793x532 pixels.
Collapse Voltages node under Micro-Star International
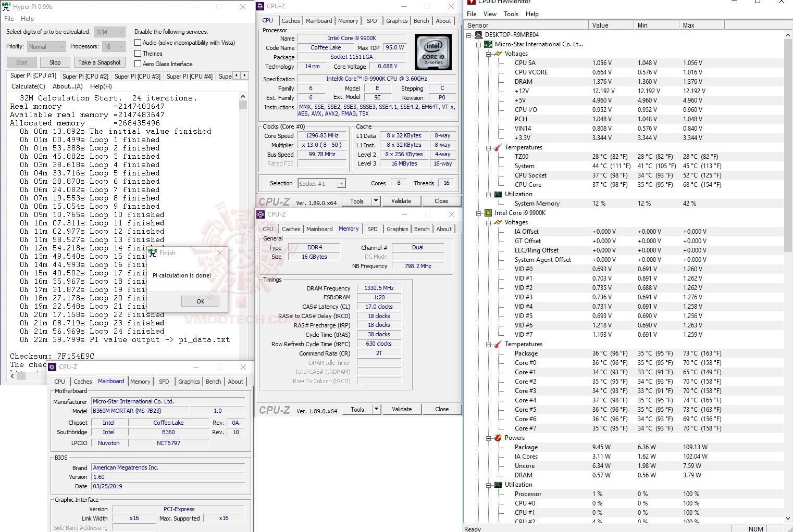[x=488, y=54]
